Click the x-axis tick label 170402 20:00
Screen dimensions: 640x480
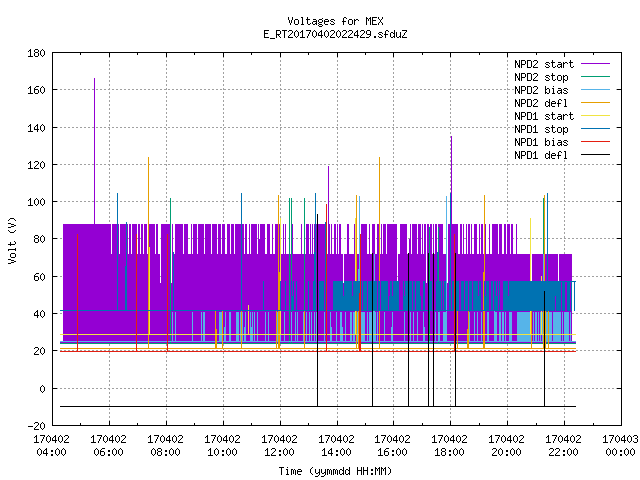click(507, 446)
